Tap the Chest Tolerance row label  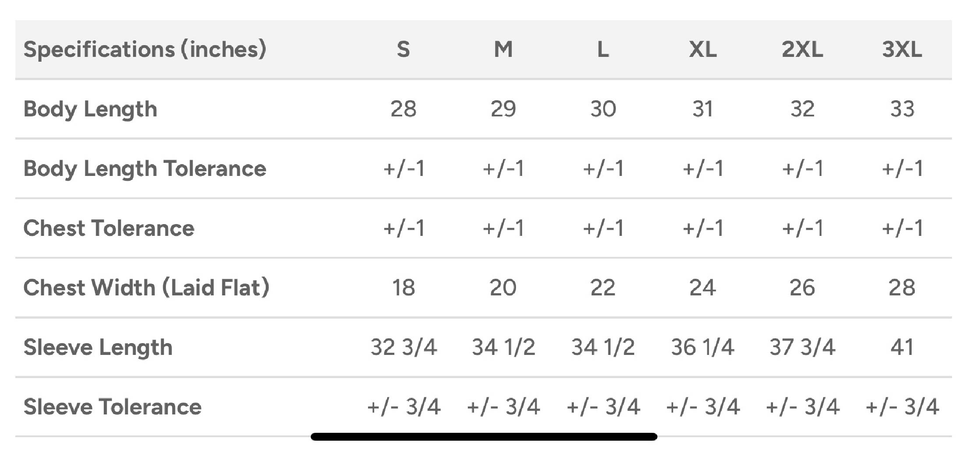coord(109,228)
